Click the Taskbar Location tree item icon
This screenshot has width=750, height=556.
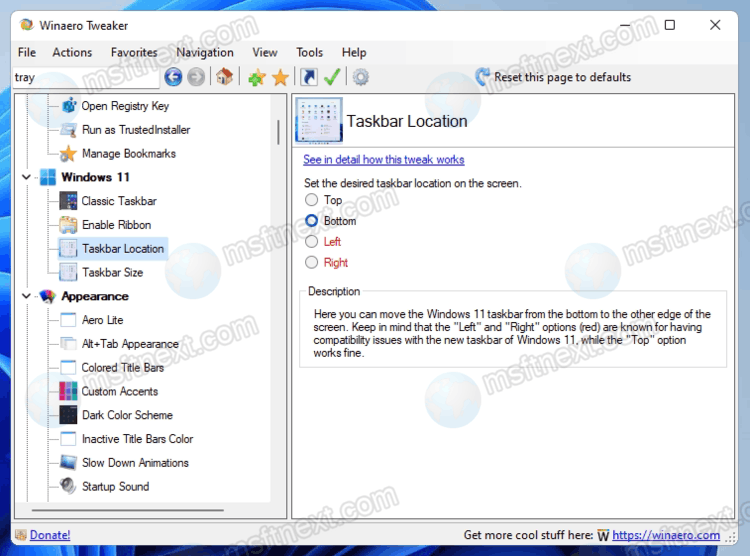click(x=68, y=248)
